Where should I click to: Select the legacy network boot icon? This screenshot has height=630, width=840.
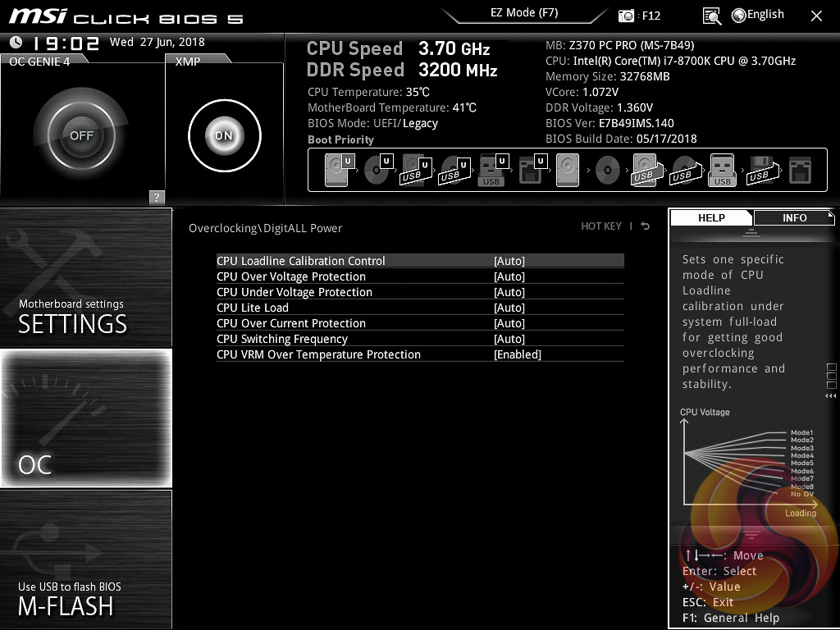click(x=800, y=171)
